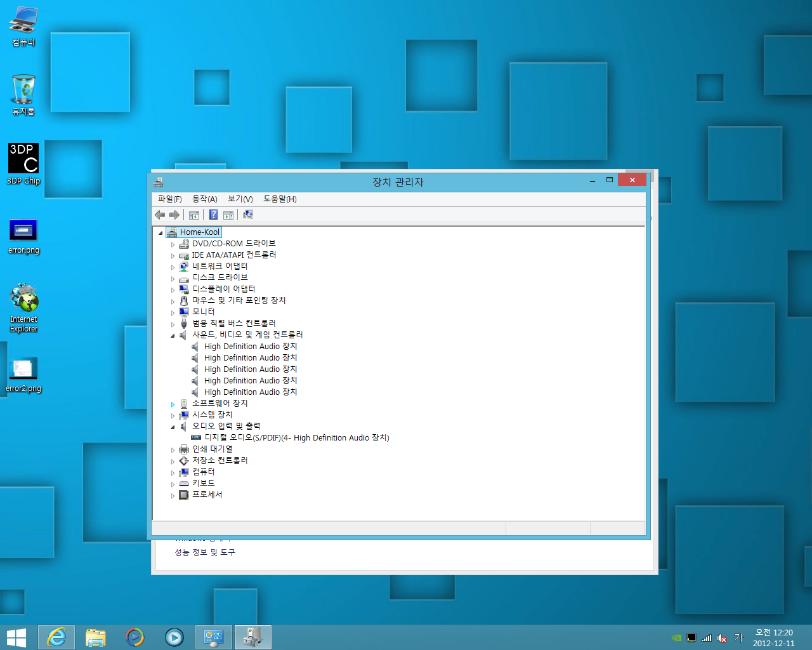The width and height of the screenshot is (812, 650).
Task: Select the 범용 직렬 버스 컨트롤러 row
Action: (234, 324)
